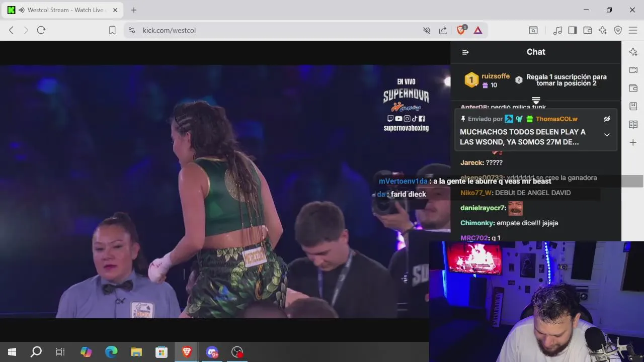Reload the kick.com page
644x362 pixels.
pyautogui.click(x=41, y=30)
